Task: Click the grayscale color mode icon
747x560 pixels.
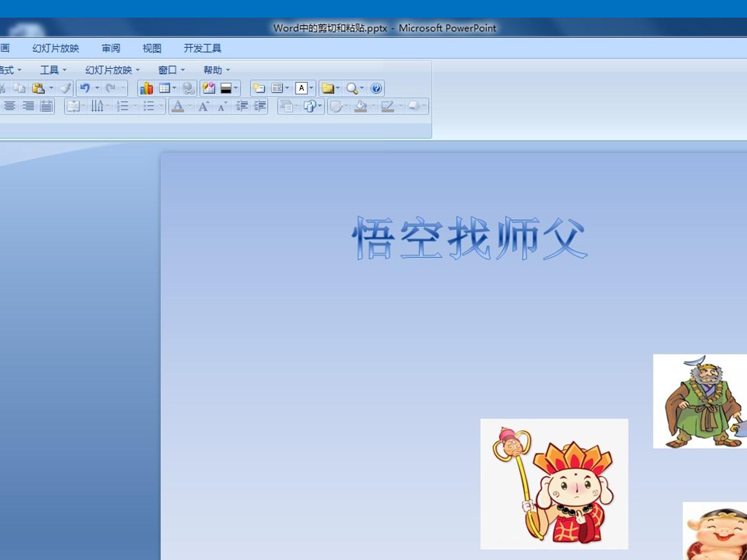Action: pos(226,88)
